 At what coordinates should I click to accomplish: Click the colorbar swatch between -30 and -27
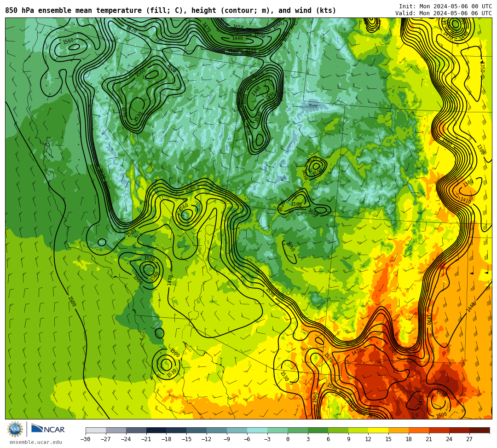96,430
